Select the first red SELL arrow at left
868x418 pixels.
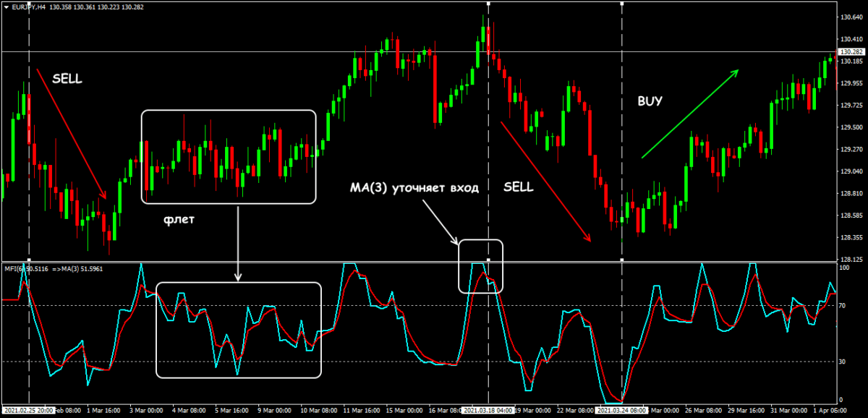[71, 133]
